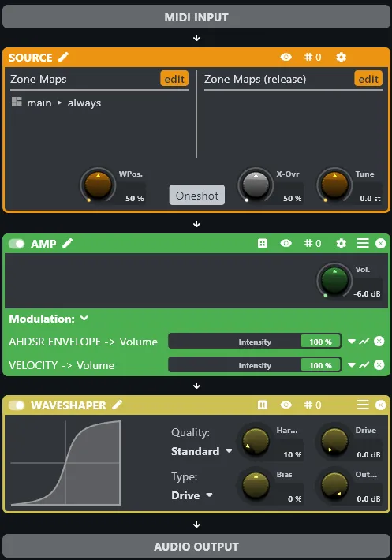
Task: Open the SOURCE module settings gear
Action: click(x=342, y=57)
